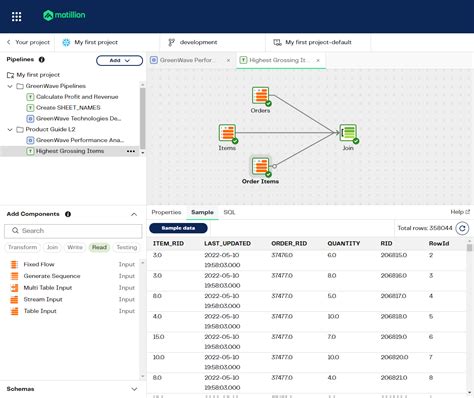
Task: Select the Fixed Flow component
Action: [73, 264]
